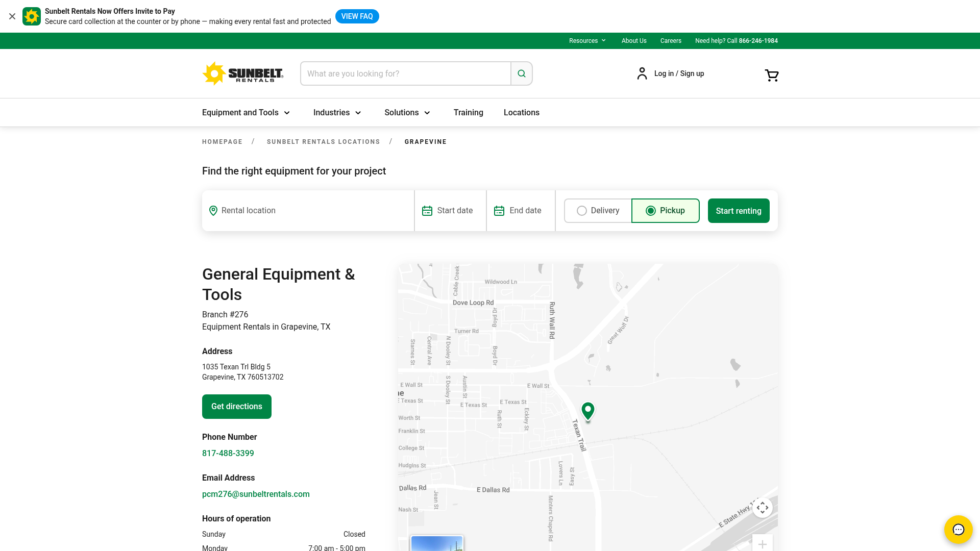This screenshot has height=551, width=980.
Task: Click the calendar icon next to Start date
Action: pyautogui.click(x=427, y=210)
